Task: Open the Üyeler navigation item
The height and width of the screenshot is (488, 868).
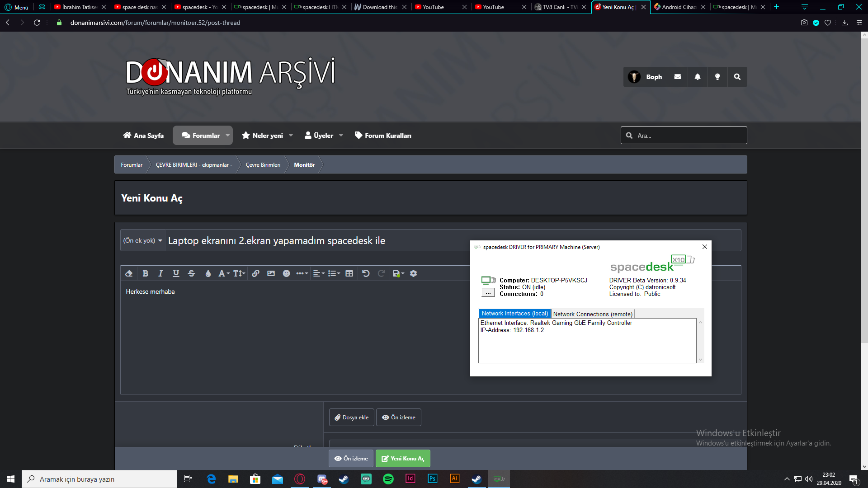Action: (x=319, y=136)
